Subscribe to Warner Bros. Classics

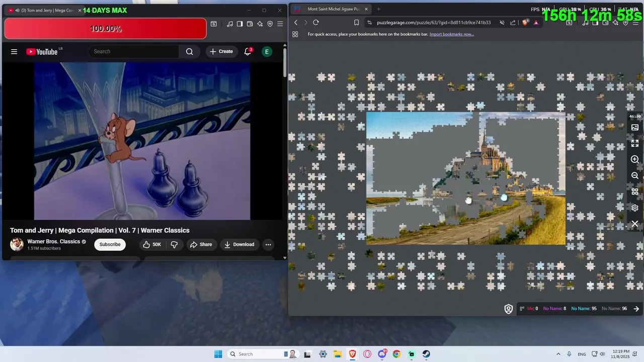pyautogui.click(x=110, y=244)
